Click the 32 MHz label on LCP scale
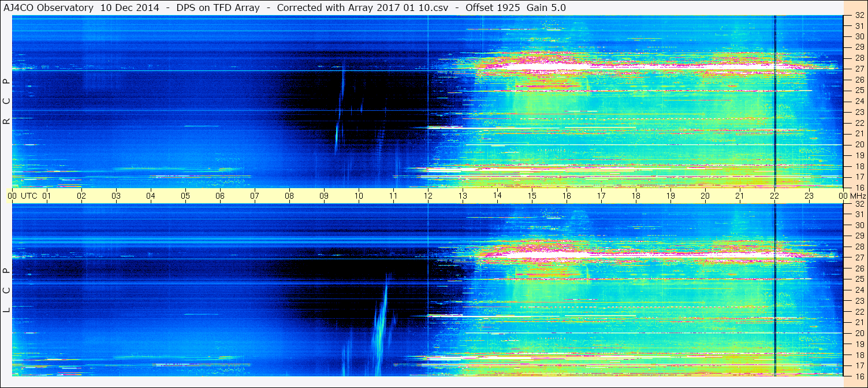This screenshot has height=388, width=868. (859, 203)
